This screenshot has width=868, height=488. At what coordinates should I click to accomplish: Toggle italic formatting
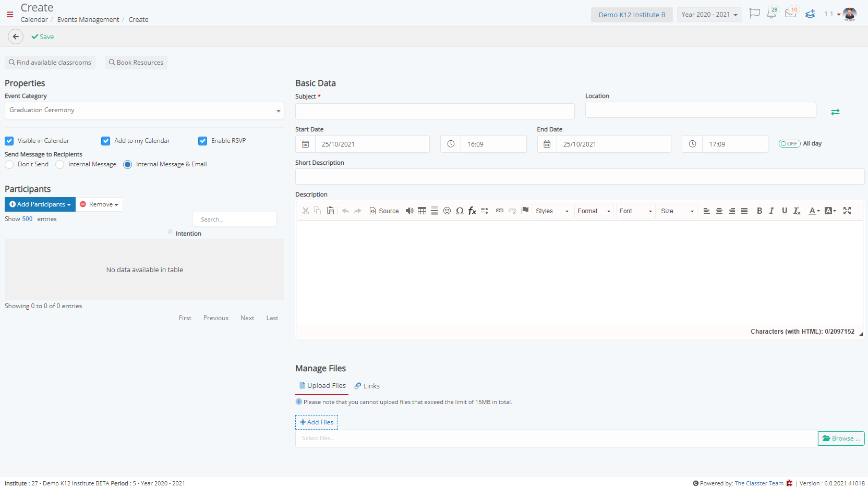(x=771, y=211)
